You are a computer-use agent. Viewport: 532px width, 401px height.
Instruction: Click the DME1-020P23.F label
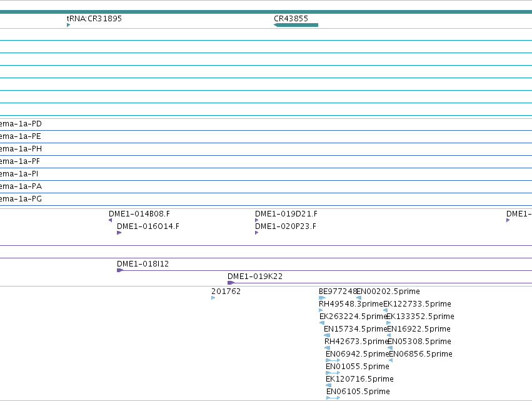pos(286,226)
